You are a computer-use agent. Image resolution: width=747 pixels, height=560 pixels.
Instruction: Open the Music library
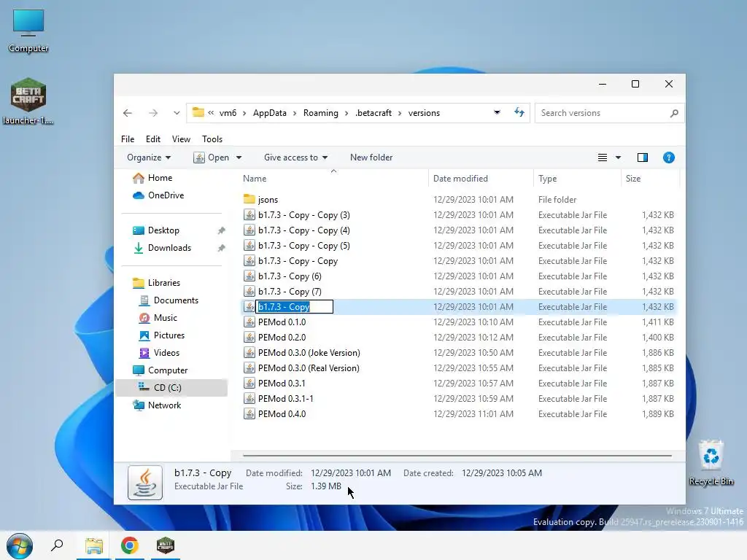coord(166,318)
